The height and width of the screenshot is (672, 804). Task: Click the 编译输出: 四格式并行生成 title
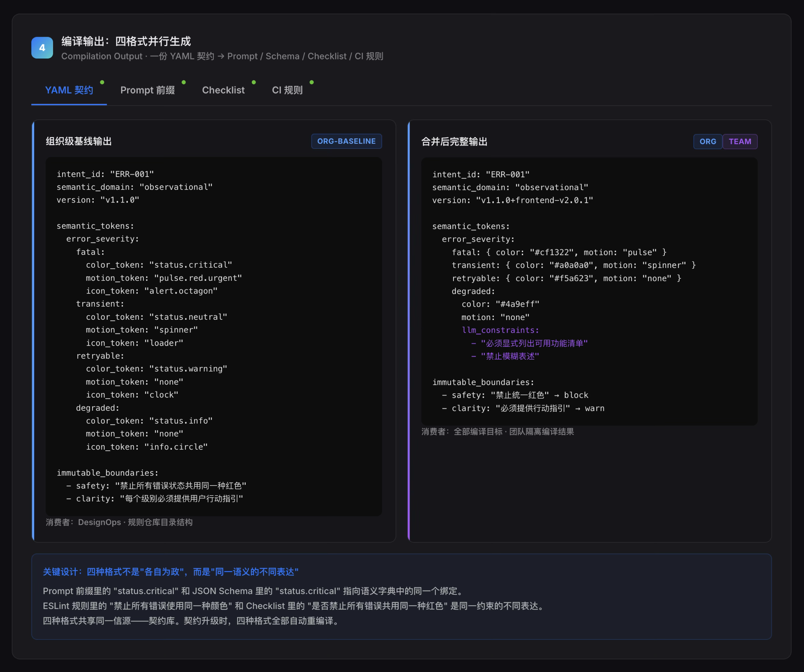tap(126, 41)
